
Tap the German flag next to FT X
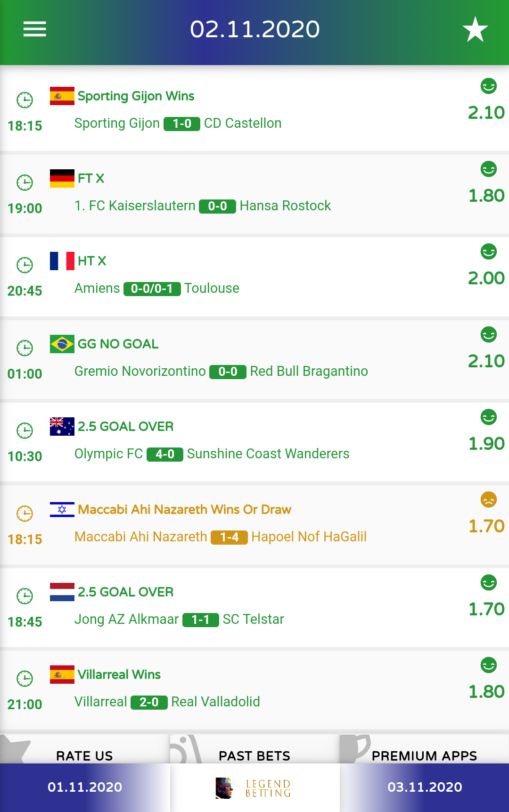[62, 178]
